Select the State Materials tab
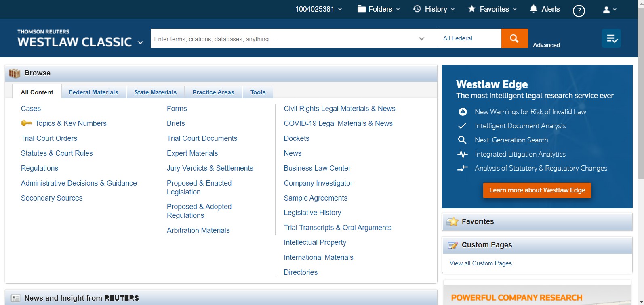The image size is (644, 305). [155, 92]
